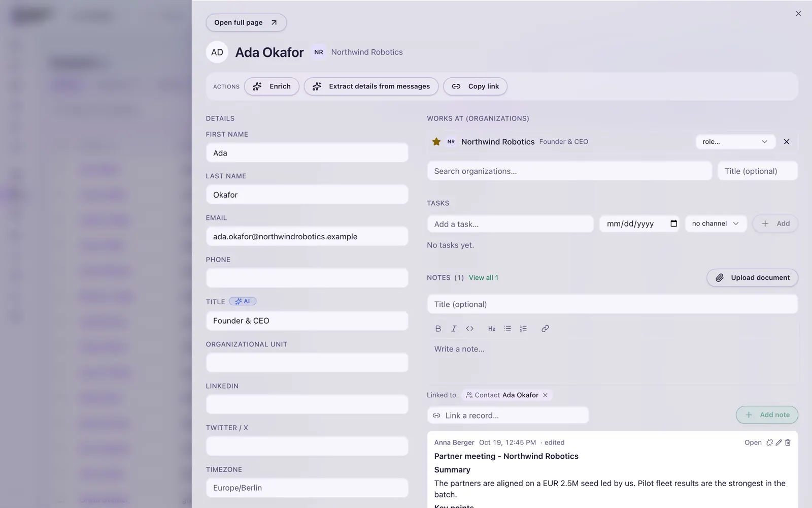Image resolution: width=812 pixels, height=508 pixels.
Task: Click the Add task button
Action: click(x=775, y=224)
